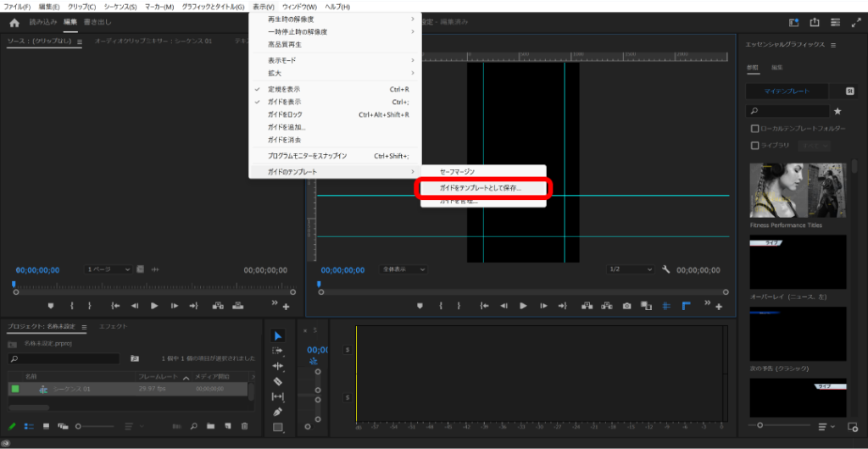This screenshot has width=868, height=449.
Task: Filter favorites with the star icon
Action: pyautogui.click(x=837, y=111)
